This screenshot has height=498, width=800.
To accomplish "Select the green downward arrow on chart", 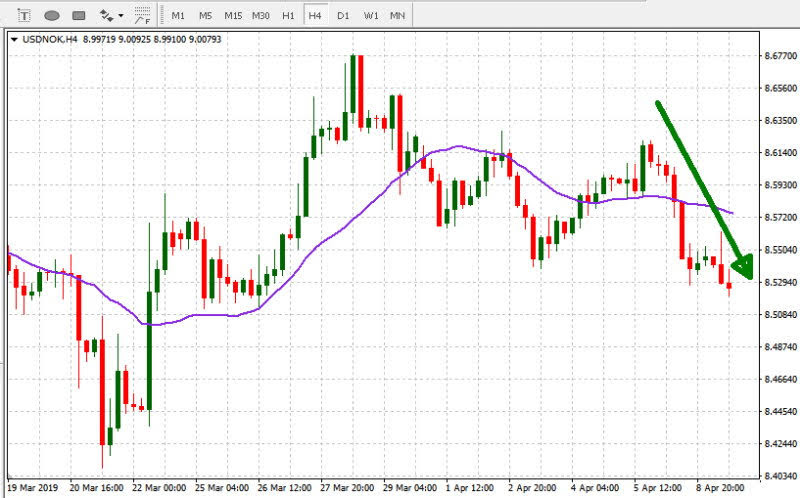I will (x=700, y=185).
